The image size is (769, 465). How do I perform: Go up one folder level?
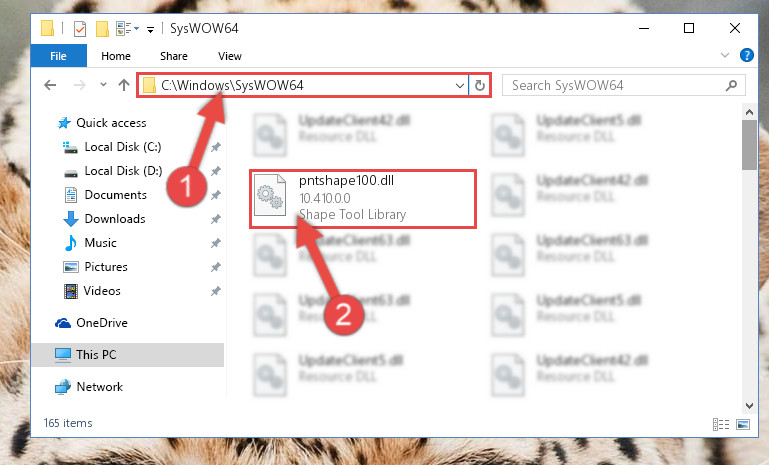[124, 85]
